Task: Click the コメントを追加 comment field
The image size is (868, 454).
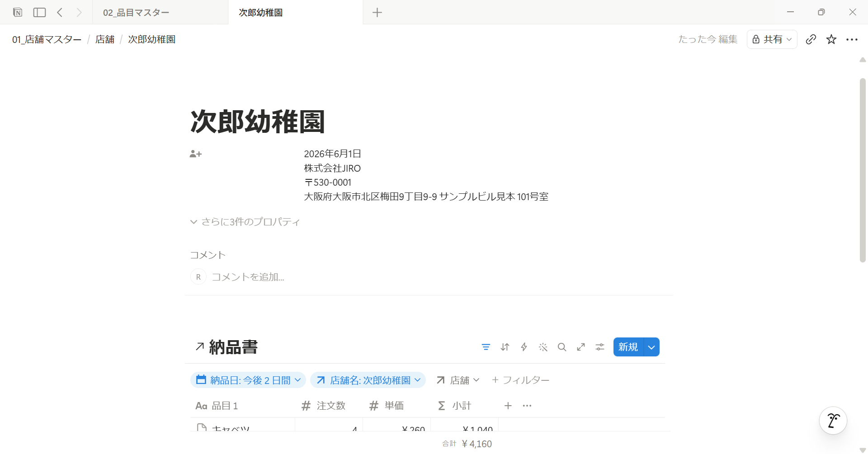Action: click(248, 277)
